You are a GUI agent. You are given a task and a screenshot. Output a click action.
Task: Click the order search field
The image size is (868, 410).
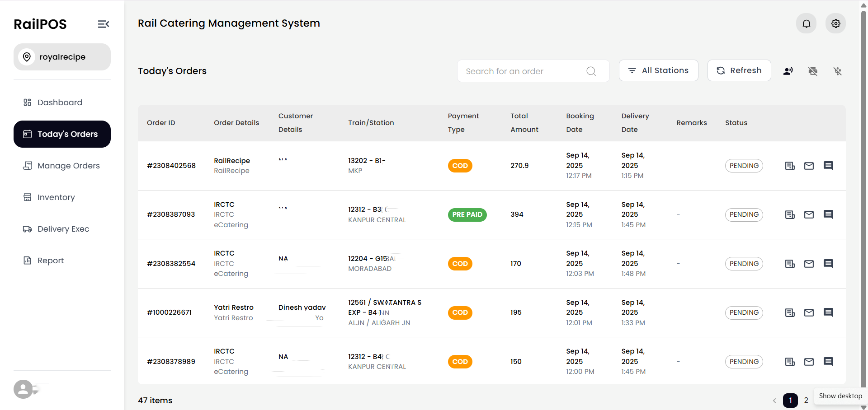(x=520, y=71)
